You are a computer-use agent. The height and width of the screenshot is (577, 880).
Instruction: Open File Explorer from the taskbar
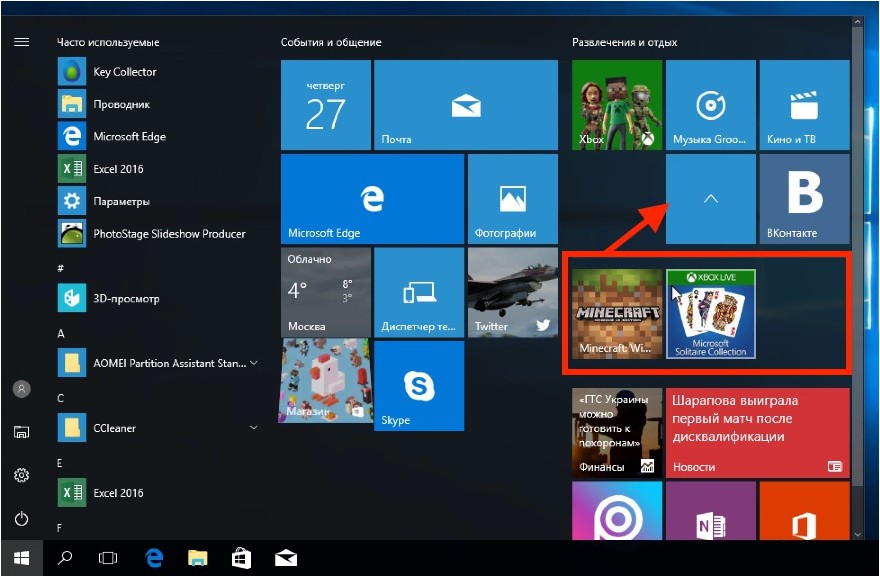point(198,558)
